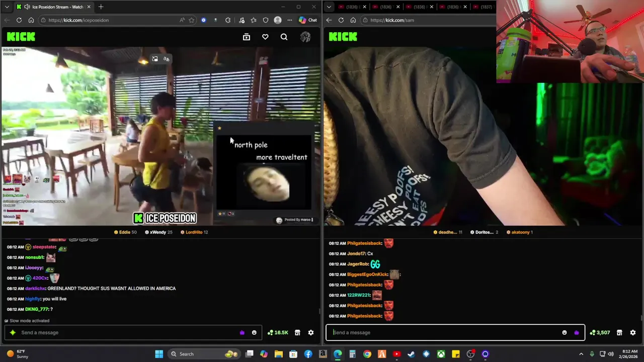This screenshot has height=362, width=644.
Task: Open a new tab in left browser
Action: (101, 7)
